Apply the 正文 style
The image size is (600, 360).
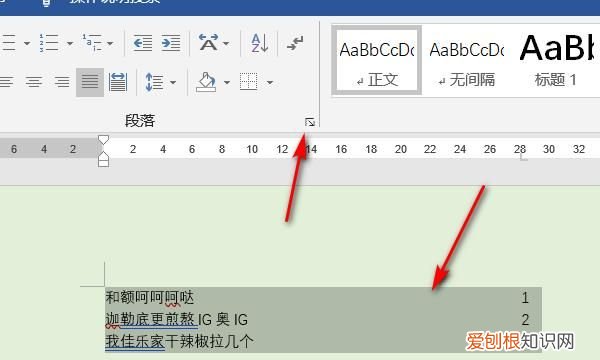377,60
